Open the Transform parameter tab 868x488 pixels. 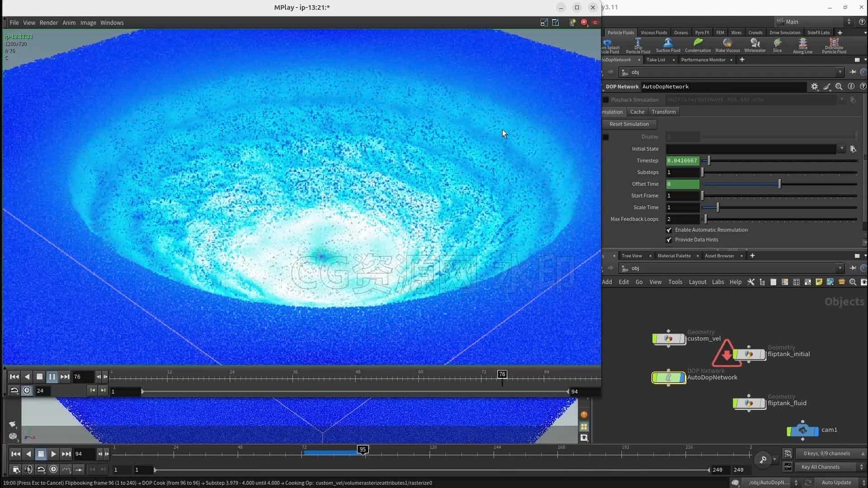tap(664, 112)
